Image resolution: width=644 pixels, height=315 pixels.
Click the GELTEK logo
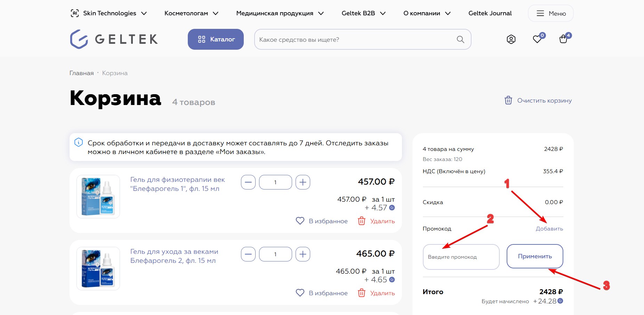click(114, 39)
